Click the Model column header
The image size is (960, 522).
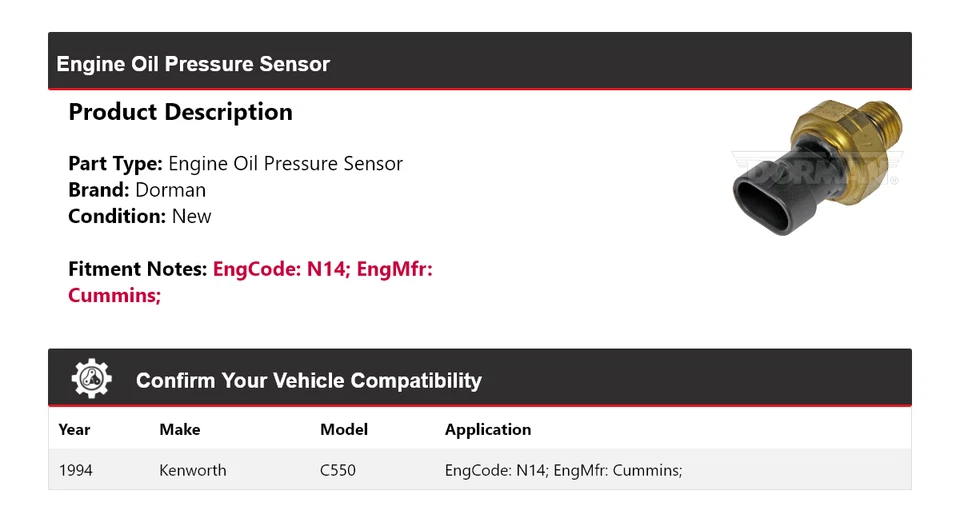tap(344, 430)
